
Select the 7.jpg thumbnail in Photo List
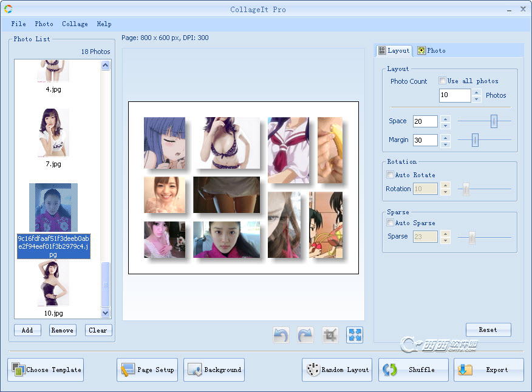[x=53, y=132]
